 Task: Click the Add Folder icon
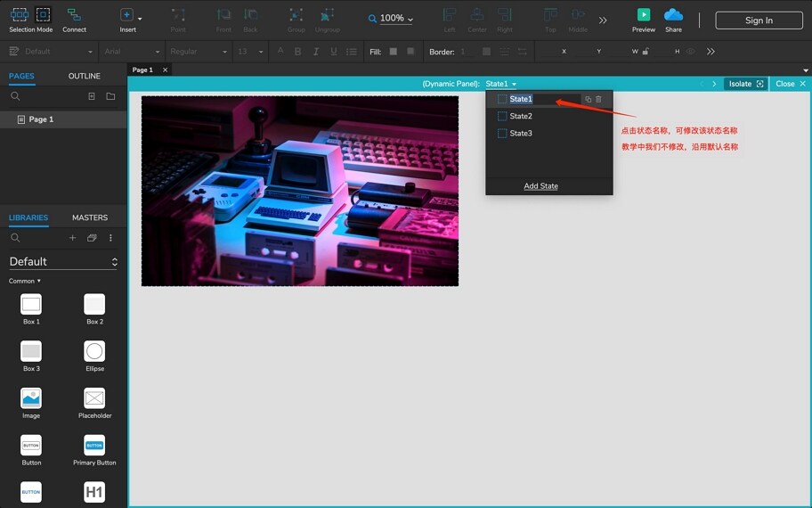tap(110, 96)
